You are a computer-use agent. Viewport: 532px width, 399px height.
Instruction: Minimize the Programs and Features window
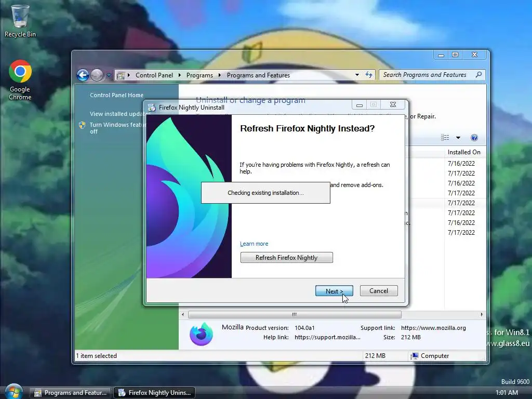(x=441, y=55)
